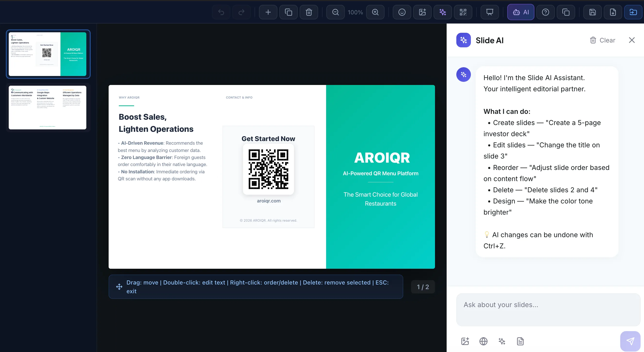The width and height of the screenshot is (644, 352).
Task: Click the QR code image on slide
Action: 268,169
